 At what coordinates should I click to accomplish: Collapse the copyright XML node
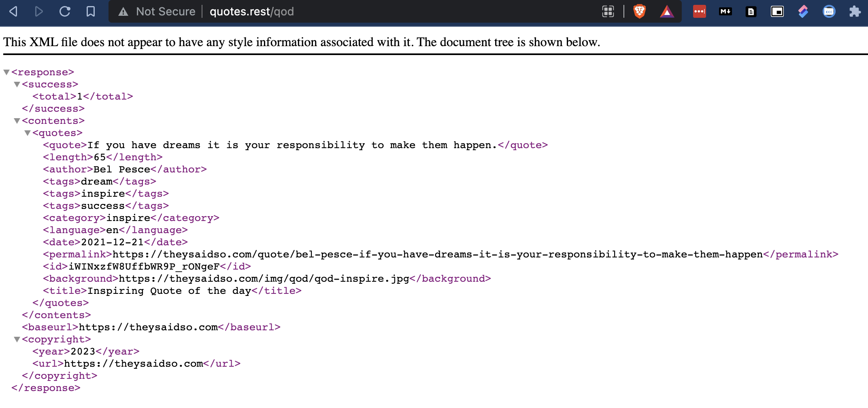[x=16, y=339]
